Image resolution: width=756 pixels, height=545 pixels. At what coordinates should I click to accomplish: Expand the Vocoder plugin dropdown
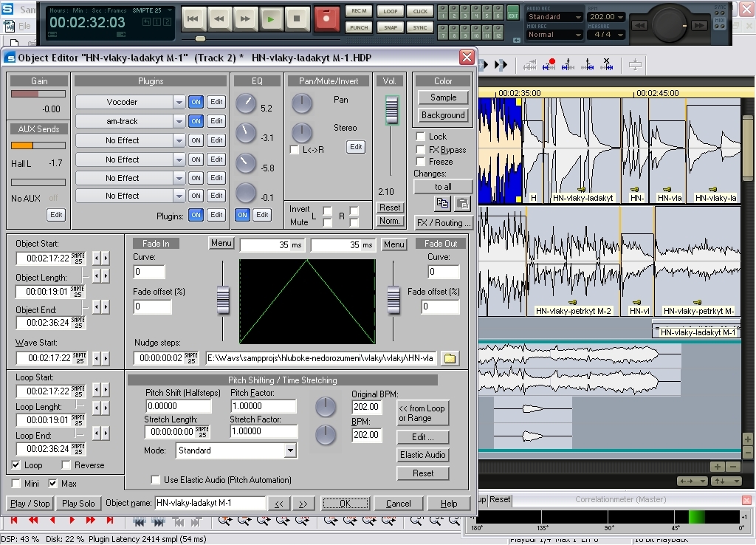coord(179,102)
